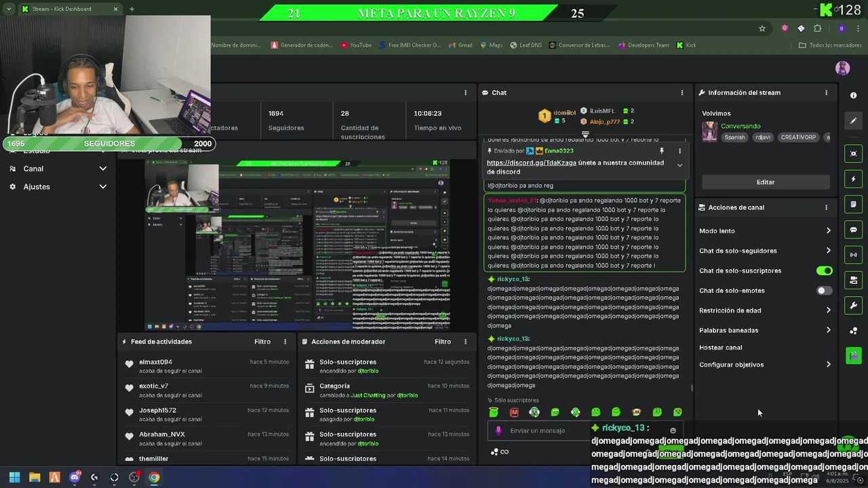This screenshot has width=868, height=488.
Task: Click the Spanish stream tag
Action: (x=734, y=137)
